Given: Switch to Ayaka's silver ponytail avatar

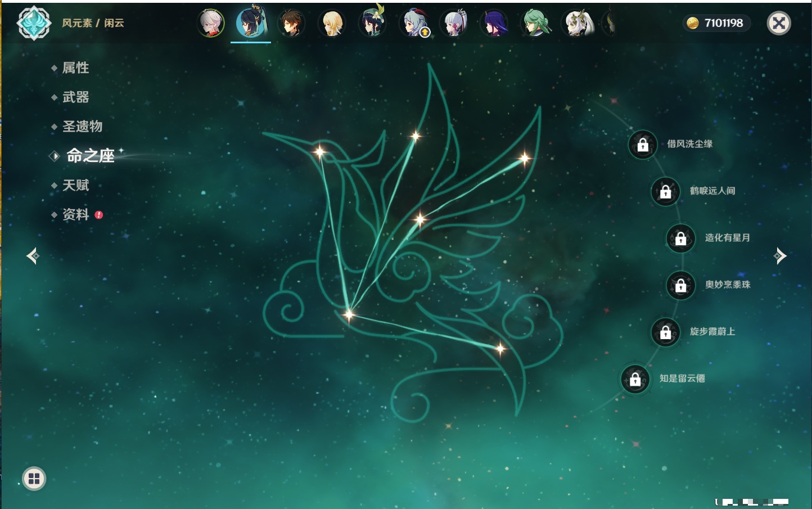Looking at the screenshot, I should coord(454,24).
